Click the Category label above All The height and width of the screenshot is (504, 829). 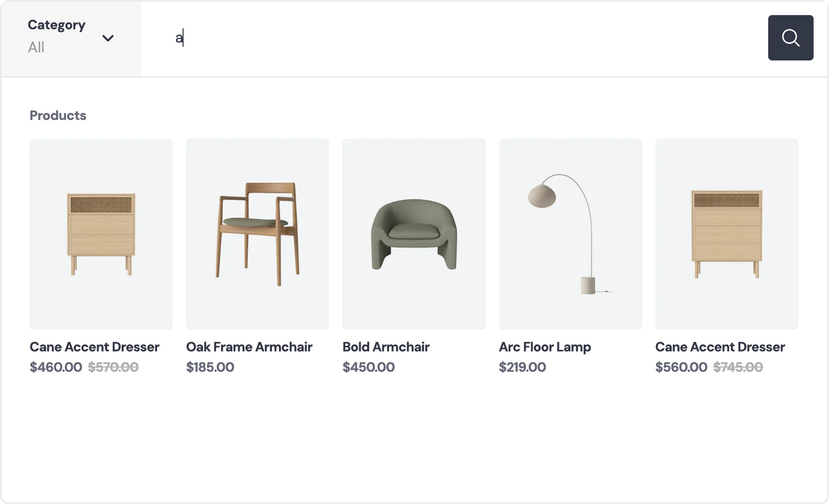(x=56, y=25)
